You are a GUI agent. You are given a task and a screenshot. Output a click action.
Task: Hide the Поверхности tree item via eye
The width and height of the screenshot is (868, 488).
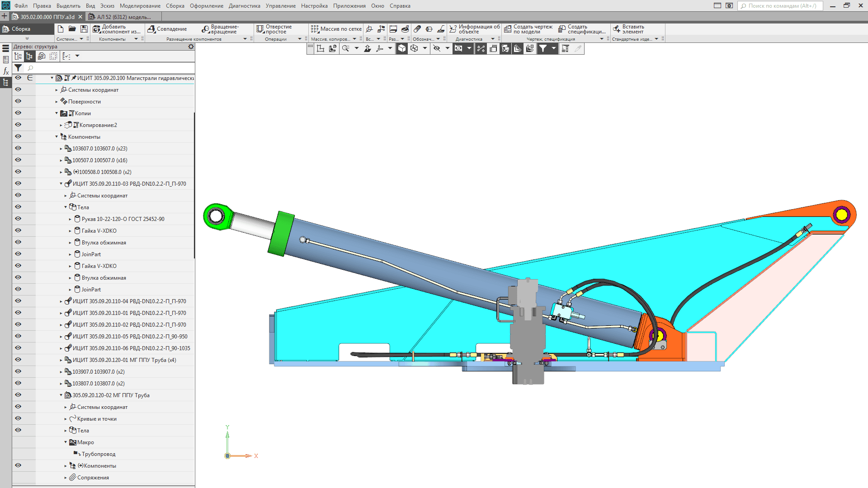coord(18,102)
